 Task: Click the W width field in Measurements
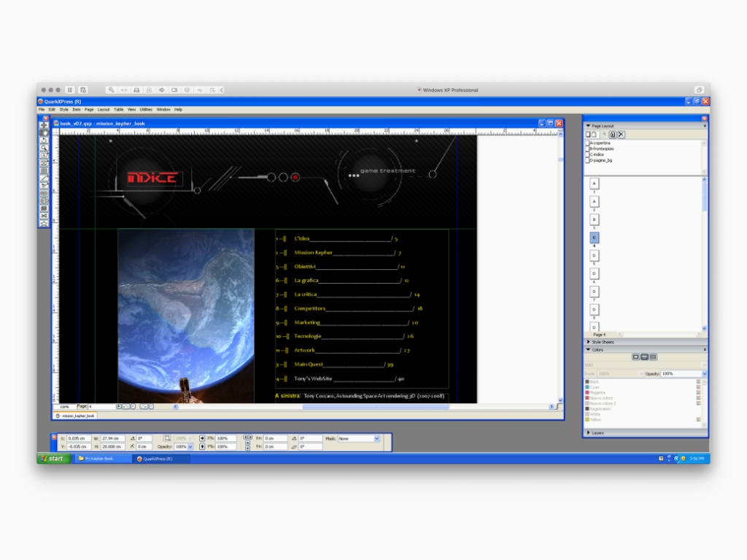[x=112, y=438]
